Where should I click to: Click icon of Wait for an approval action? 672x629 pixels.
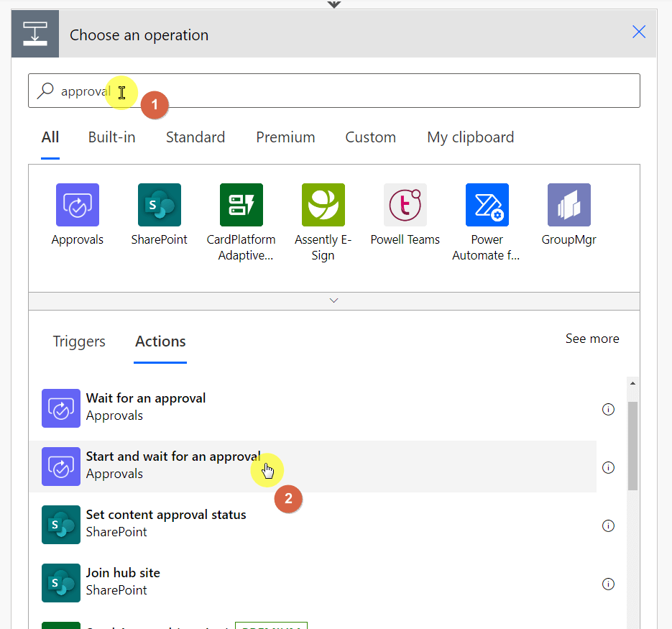tap(61, 408)
